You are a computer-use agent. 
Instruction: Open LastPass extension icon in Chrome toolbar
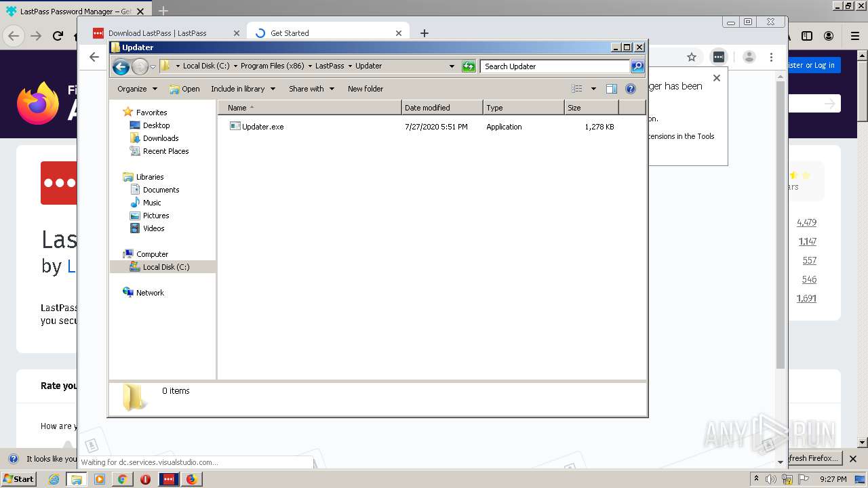point(718,57)
